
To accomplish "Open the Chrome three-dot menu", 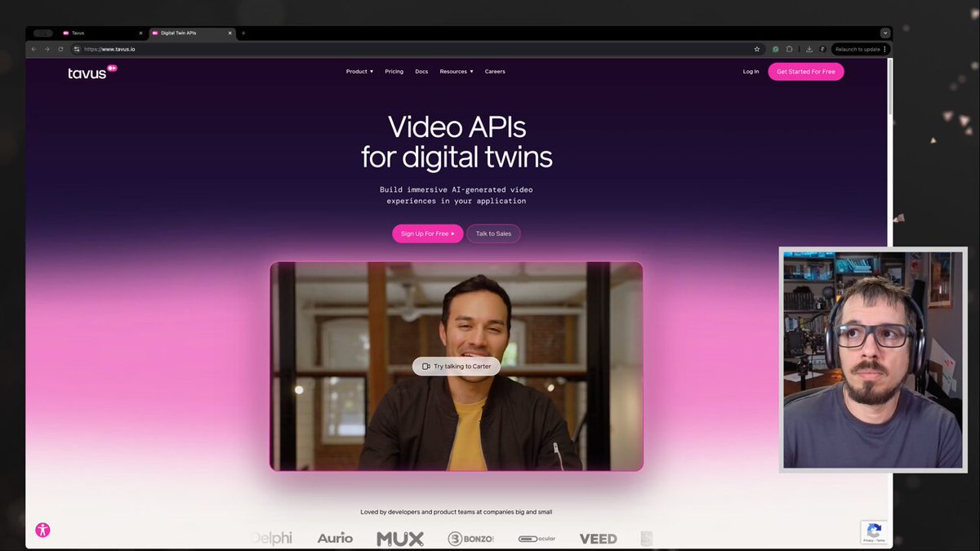I will coord(884,49).
